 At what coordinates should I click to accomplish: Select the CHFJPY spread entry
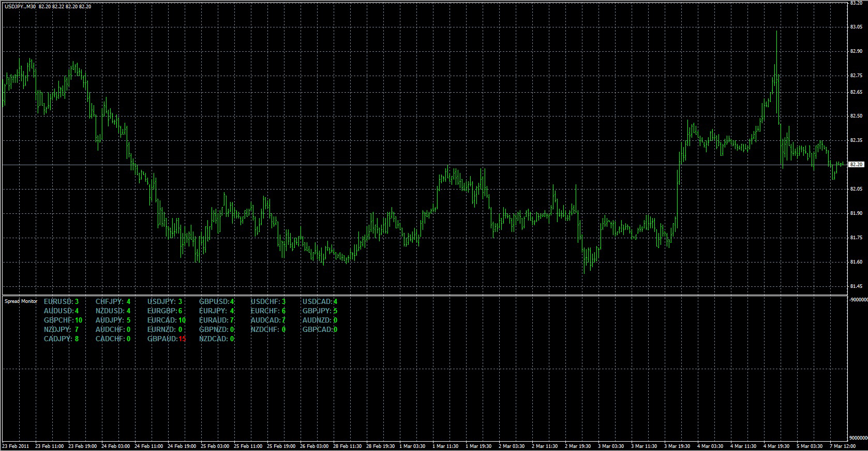[113, 301]
